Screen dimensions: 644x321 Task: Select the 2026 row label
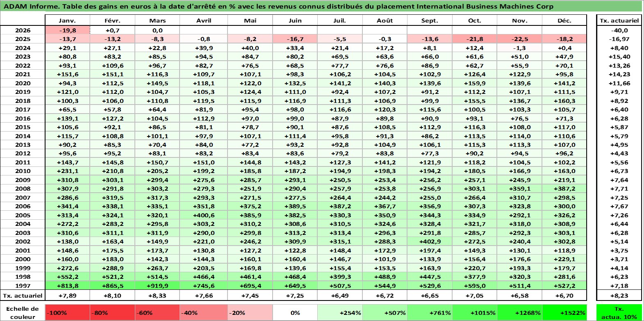point(23,30)
